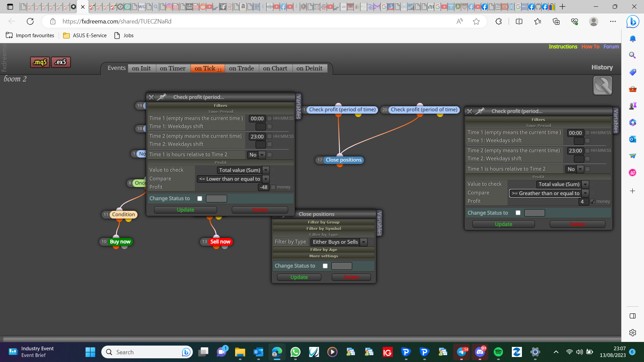Expand Filter by Symbol section
The width and height of the screenshot is (644, 362).
(324, 229)
